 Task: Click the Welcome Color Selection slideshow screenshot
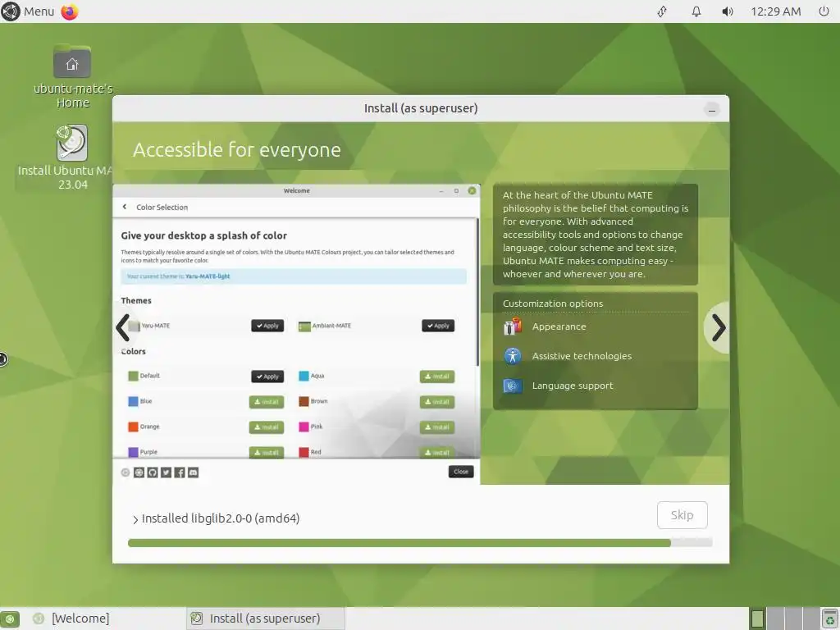click(296, 335)
